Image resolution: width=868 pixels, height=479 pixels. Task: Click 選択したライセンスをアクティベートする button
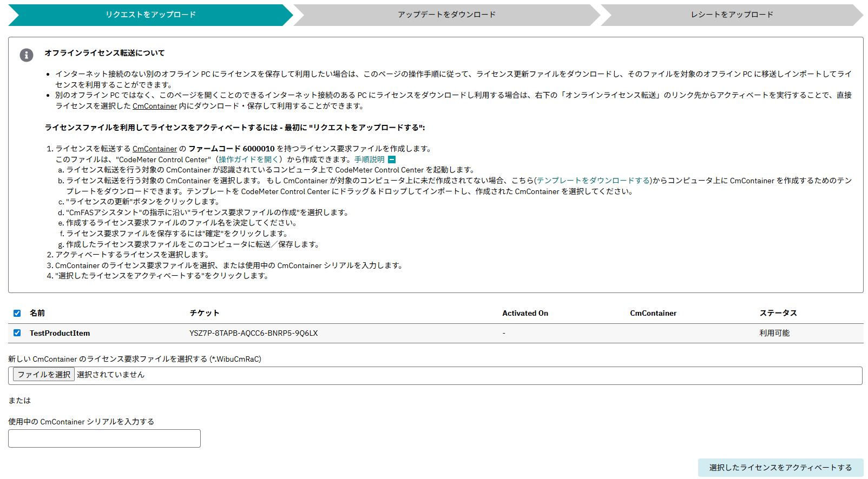tap(780, 468)
